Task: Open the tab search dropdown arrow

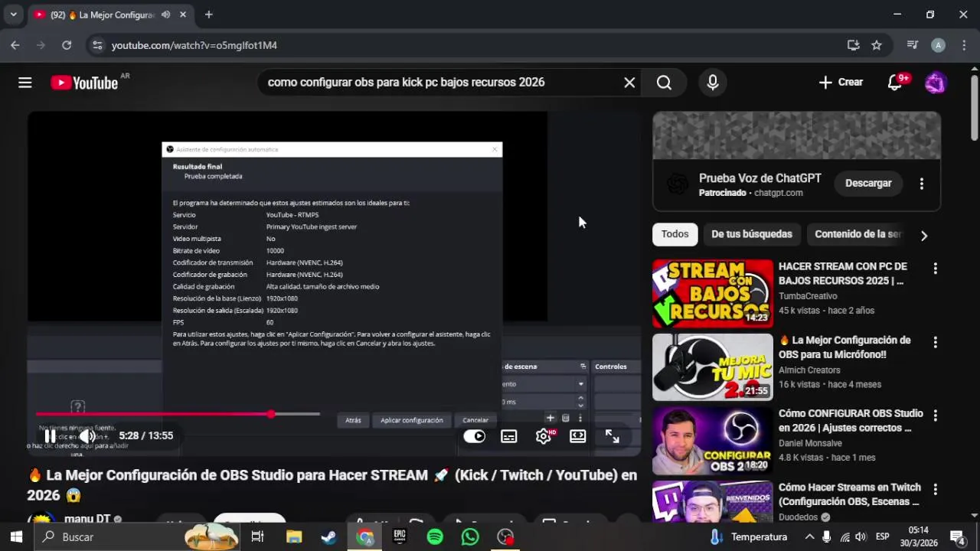Action: pyautogui.click(x=13, y=15)
